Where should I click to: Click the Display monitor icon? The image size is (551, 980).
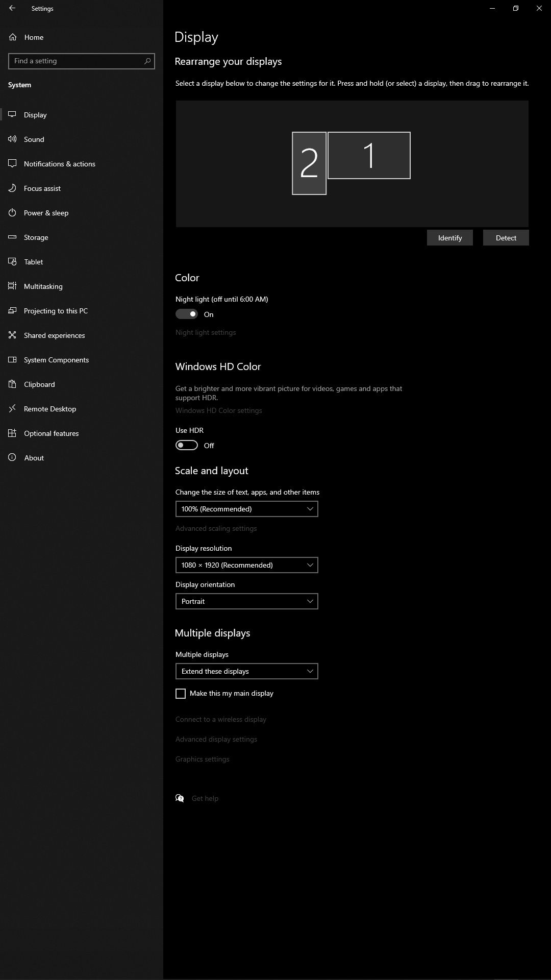12,114
